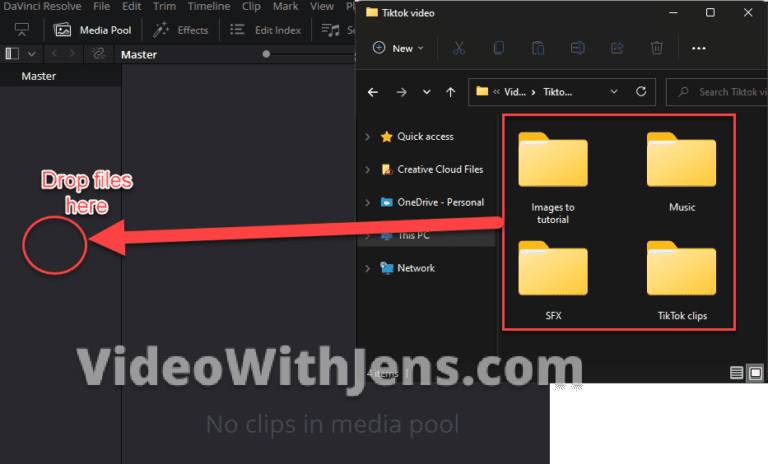Open recent locations chevron in File Explorer
768x464 pixels.
coord(427,92)
